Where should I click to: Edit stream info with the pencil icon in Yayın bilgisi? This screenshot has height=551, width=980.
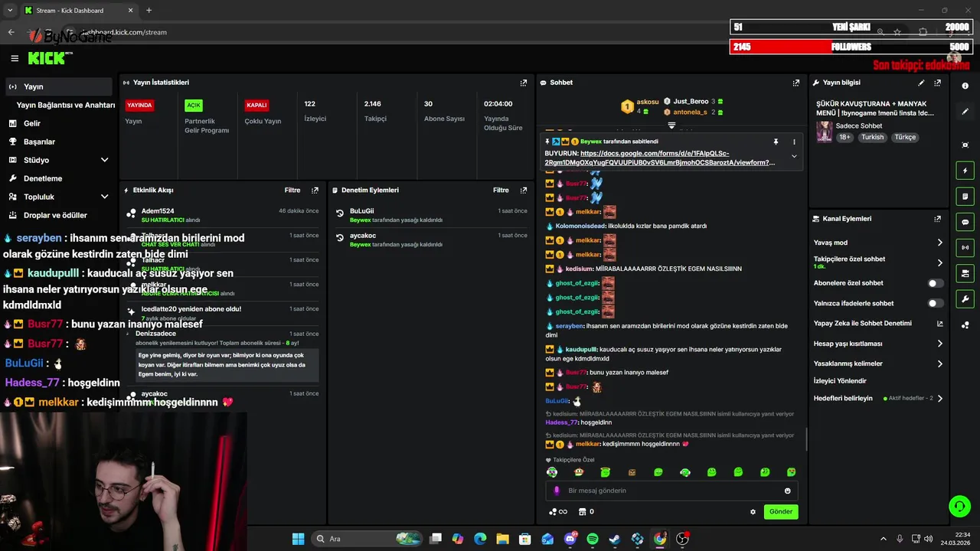(x=921, y=83)
